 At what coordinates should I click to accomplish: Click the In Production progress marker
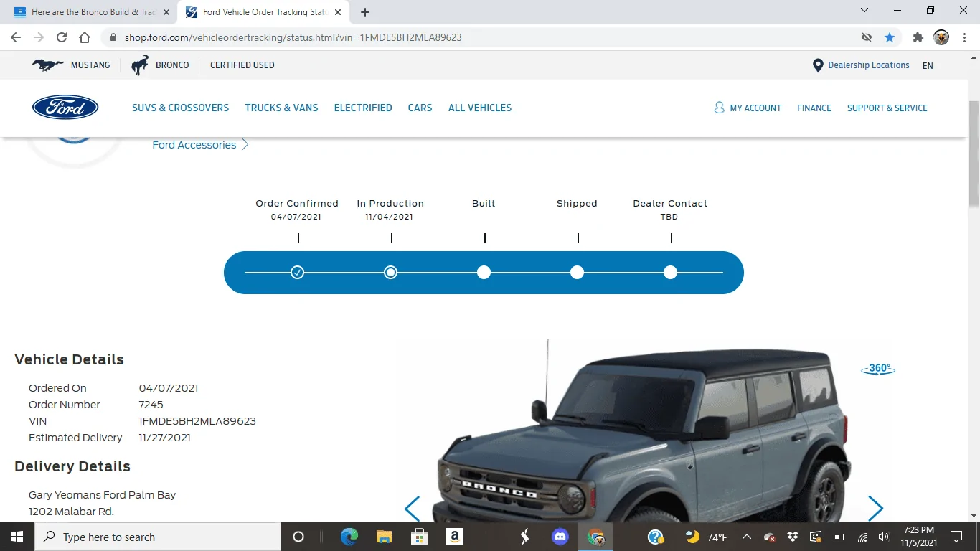click(x=390, y=272)
